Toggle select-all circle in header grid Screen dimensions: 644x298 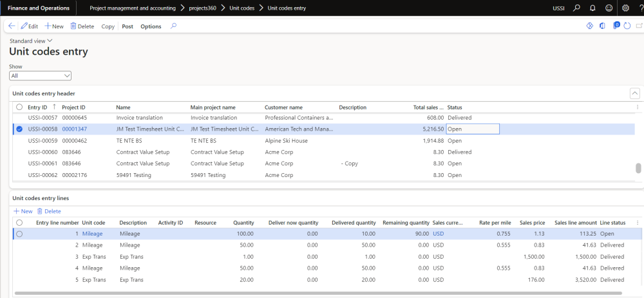pos(19,107)
